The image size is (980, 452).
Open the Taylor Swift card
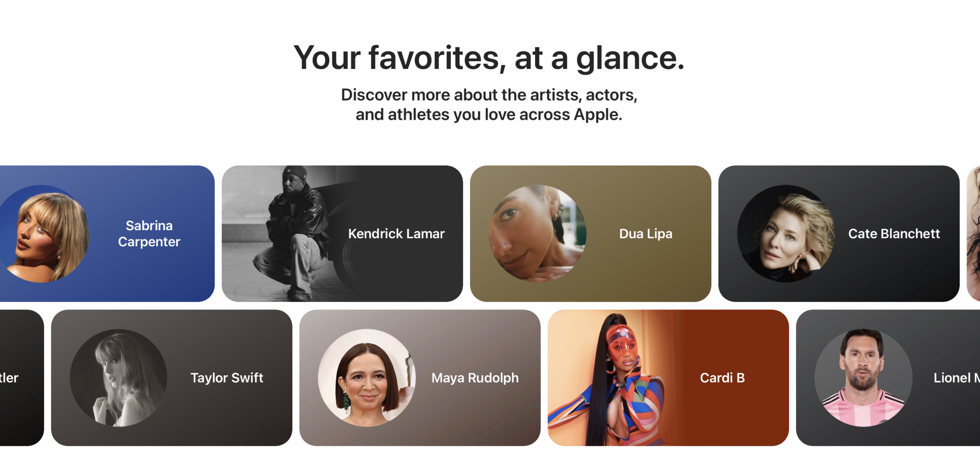point(171,378)
